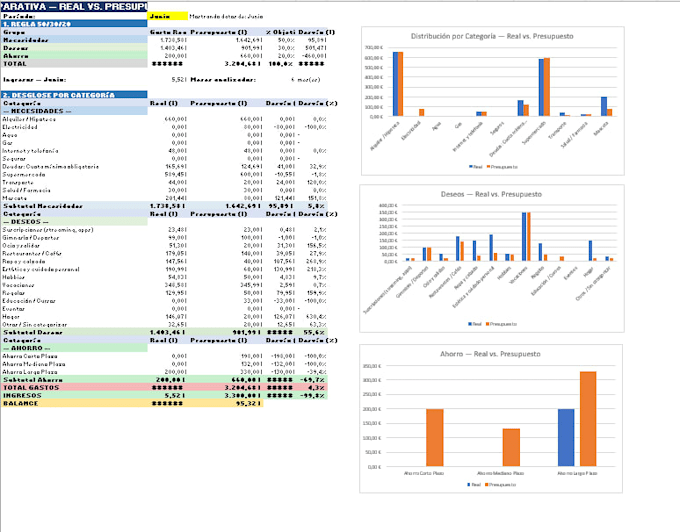Select the 'Deseos — Real vs. Presupuesto' chart title
This screenshot has height=532, width=680.
[x=491, y=194]
